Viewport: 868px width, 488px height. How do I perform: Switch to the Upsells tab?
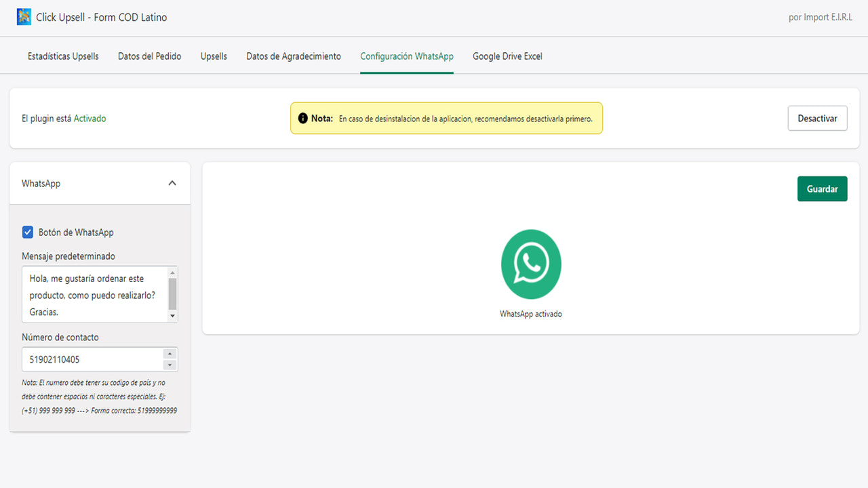tap(214, 56)
